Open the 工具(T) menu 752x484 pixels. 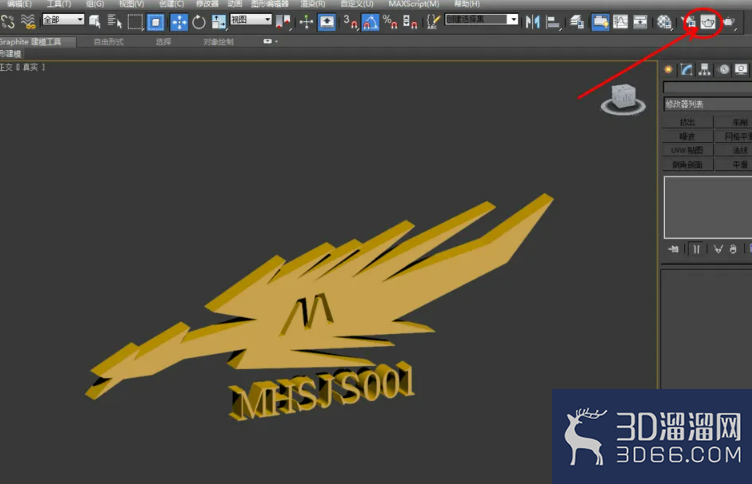(59, 4)
